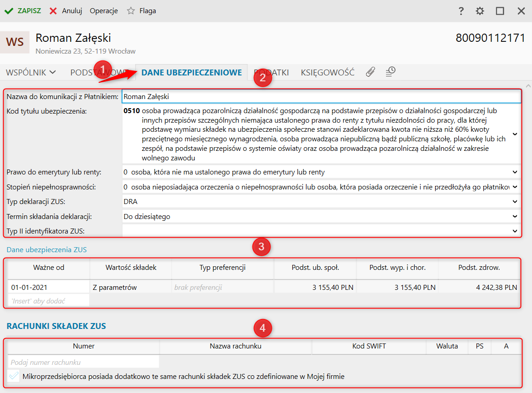
Task: Switch to the PODATKI tab
Action: click(x=271, y=72)
